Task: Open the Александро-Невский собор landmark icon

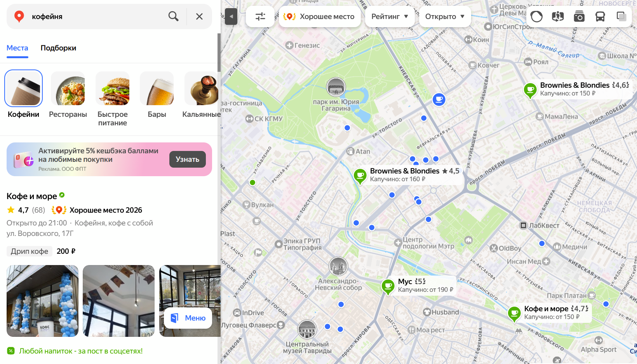Action: [338, 266]
